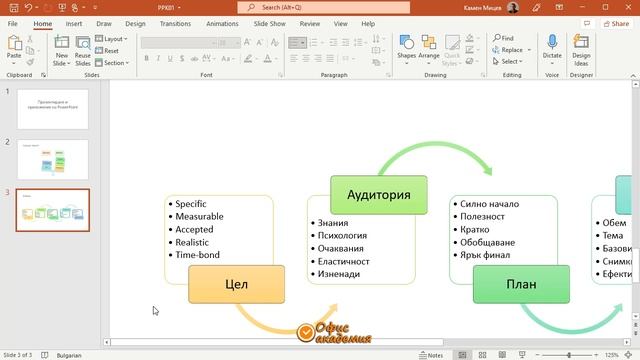Switch to Design tab
Viewport: 640px width, 360px height.
click(x=136, y=24)
